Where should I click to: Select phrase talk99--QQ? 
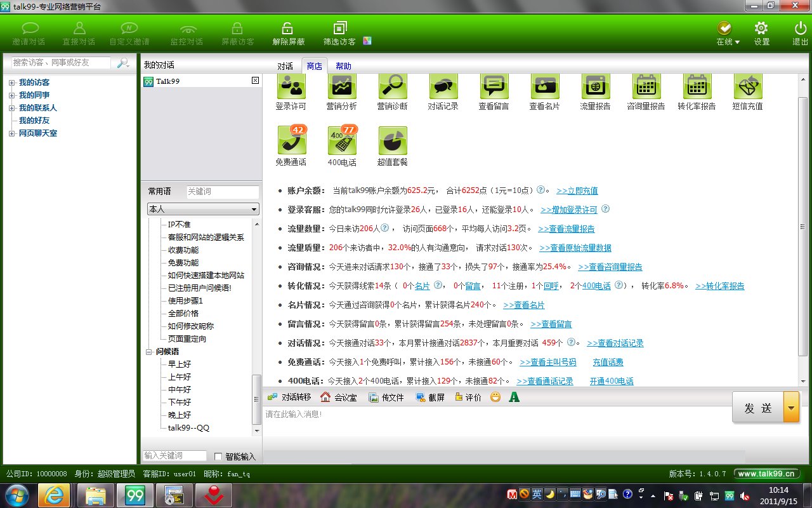[188, 427]
